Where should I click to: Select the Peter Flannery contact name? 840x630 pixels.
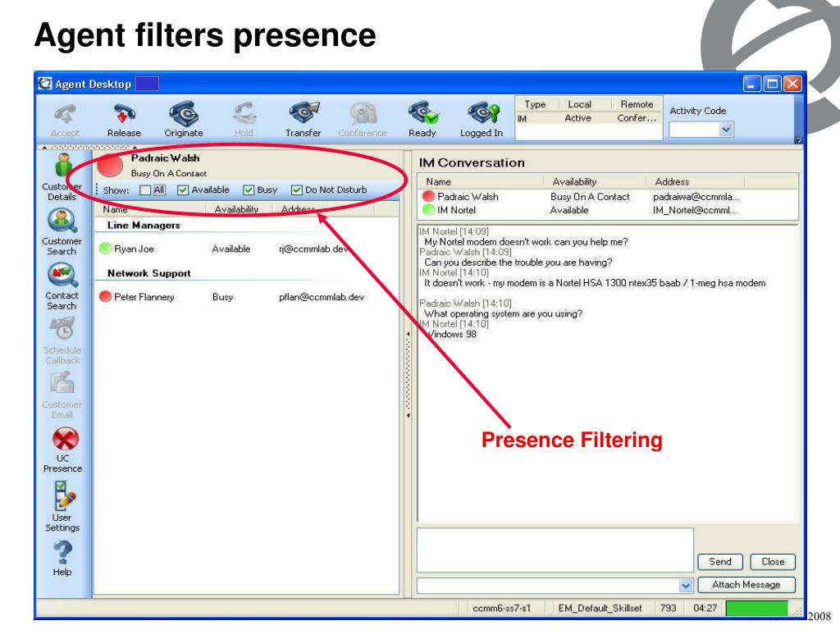point(144,297)
